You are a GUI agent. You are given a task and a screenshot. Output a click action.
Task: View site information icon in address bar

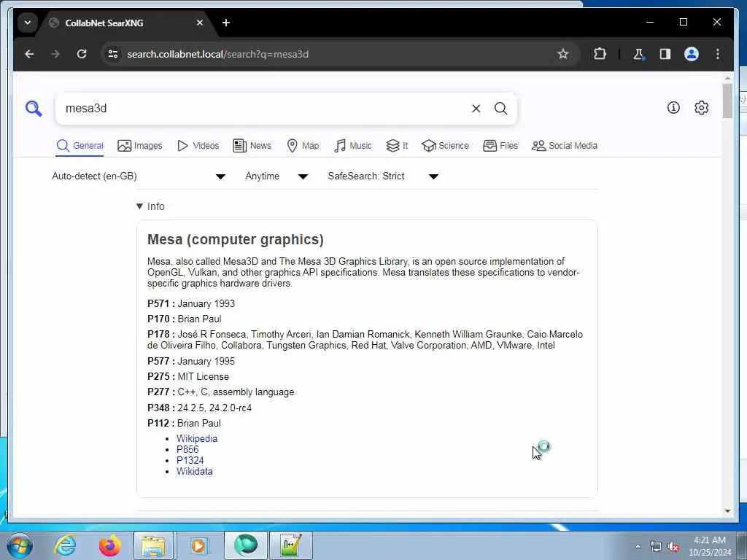pyautogui.click(x=113, y=54)
